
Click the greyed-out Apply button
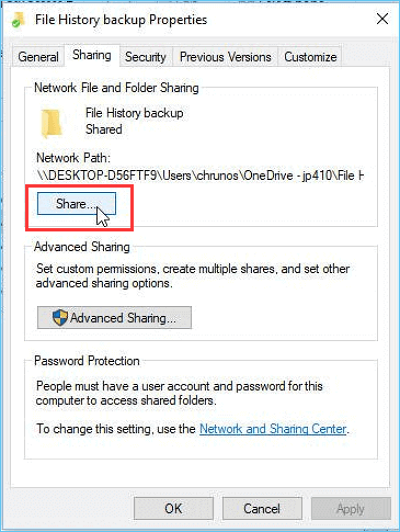[x=351, y=508]
